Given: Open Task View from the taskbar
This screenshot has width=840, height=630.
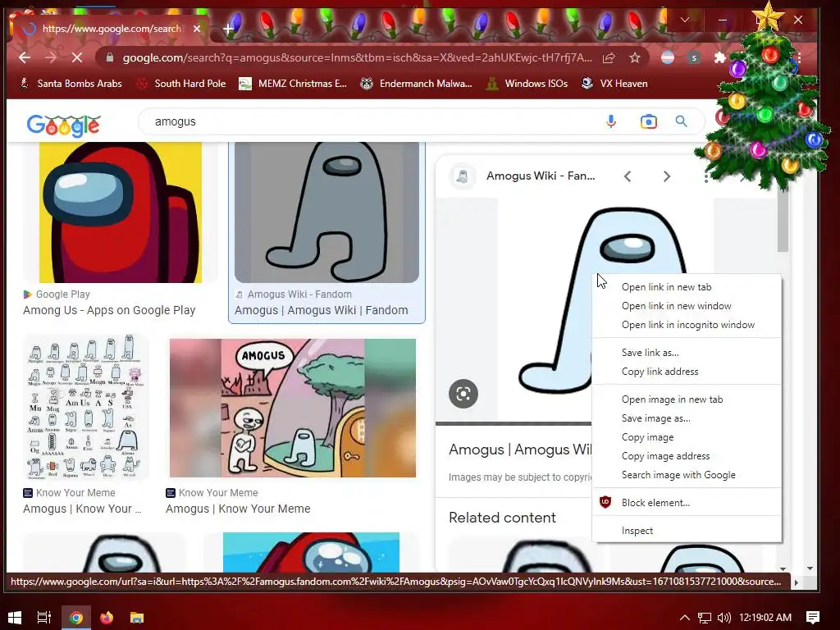Looking at the screenshot, I should click(x=44, y=618).
